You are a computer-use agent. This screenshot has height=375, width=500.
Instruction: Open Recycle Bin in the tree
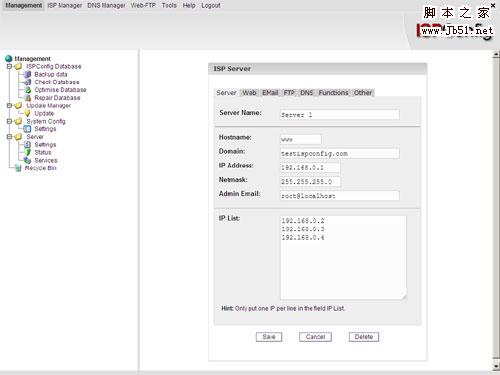[x=41, y=168]
